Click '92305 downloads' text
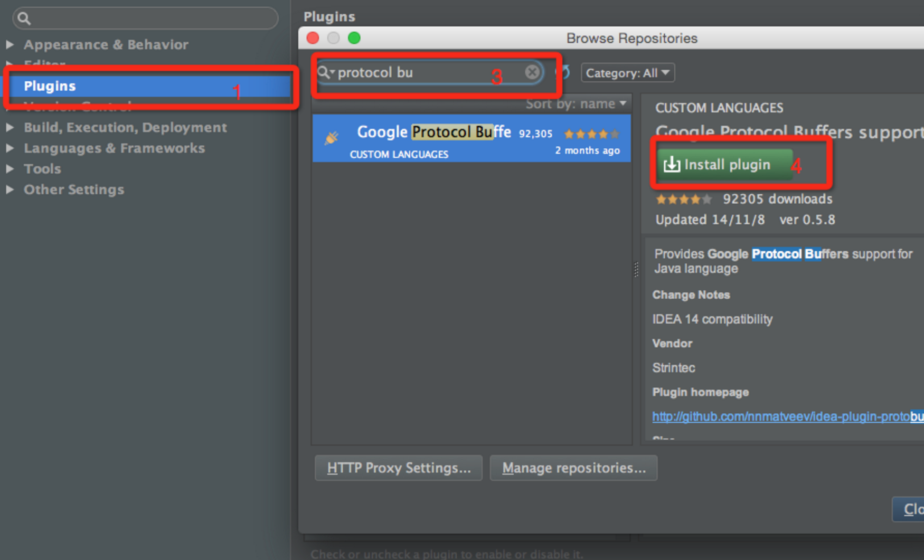 (777, 199)
